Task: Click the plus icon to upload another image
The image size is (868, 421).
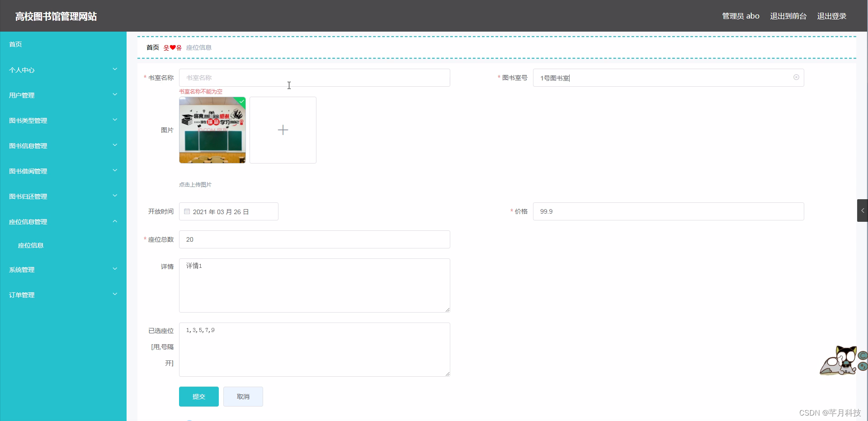Action: pos(283,130)
